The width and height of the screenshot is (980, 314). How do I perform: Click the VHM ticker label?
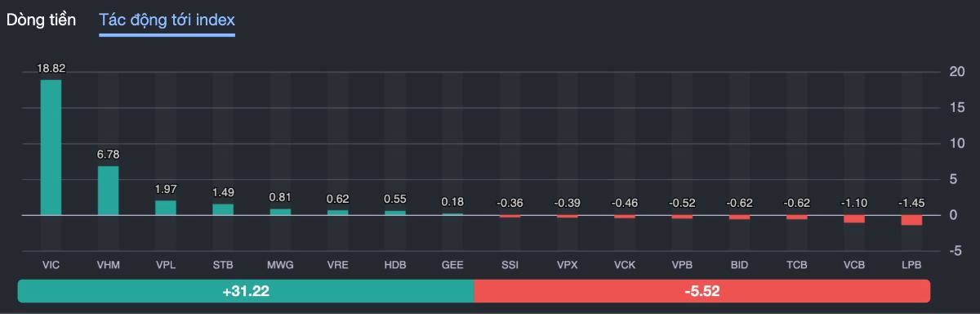tap(109, 265)
